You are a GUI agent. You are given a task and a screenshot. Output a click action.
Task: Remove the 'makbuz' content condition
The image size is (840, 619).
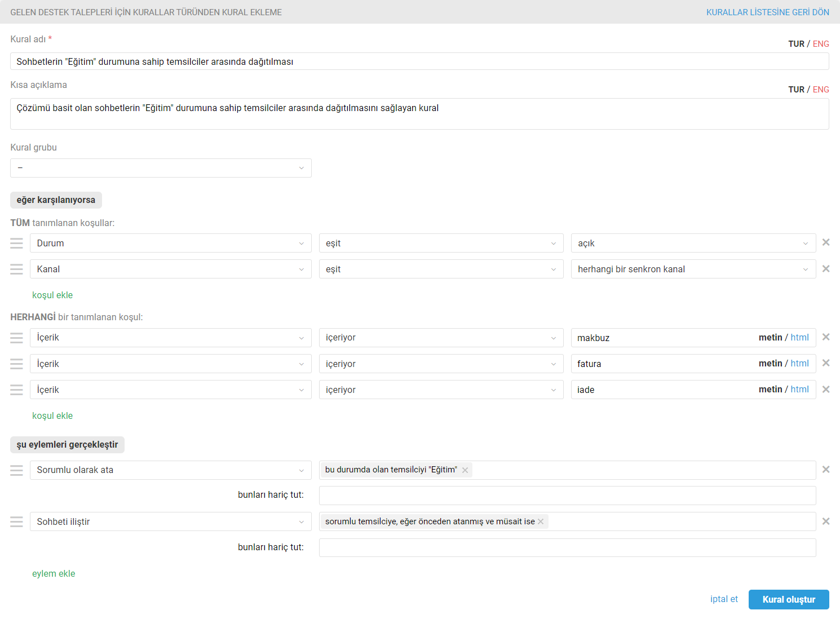826,337
